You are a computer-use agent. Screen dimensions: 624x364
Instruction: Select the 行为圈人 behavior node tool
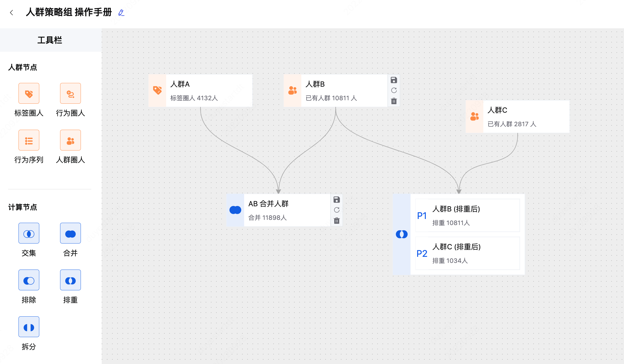70,93
